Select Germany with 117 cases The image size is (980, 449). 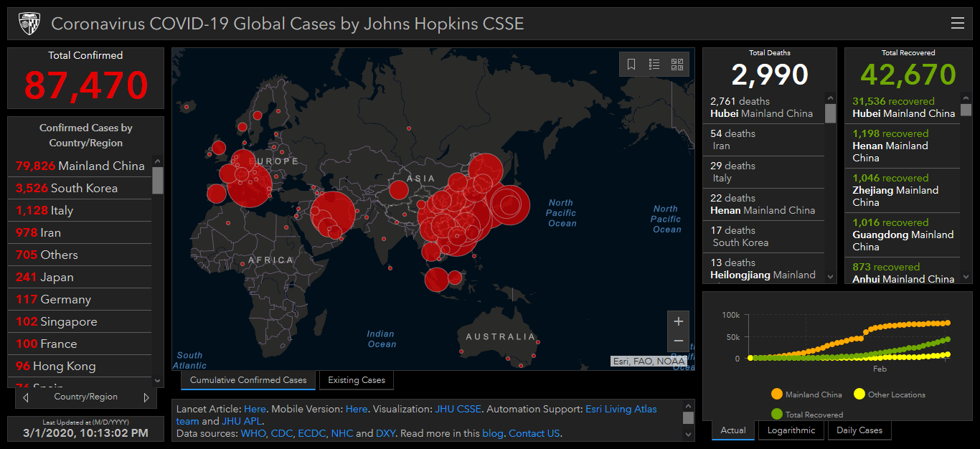(x=80, y=299)
